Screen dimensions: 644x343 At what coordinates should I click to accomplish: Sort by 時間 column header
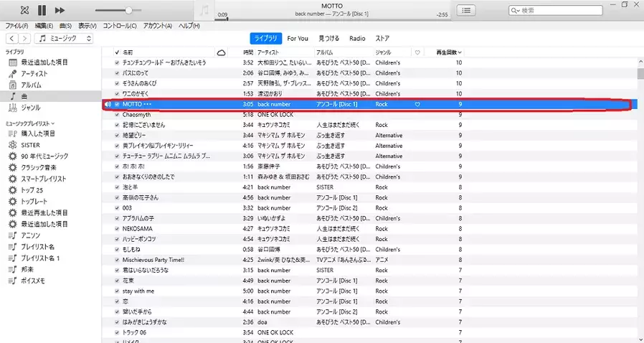pos(248,52)
